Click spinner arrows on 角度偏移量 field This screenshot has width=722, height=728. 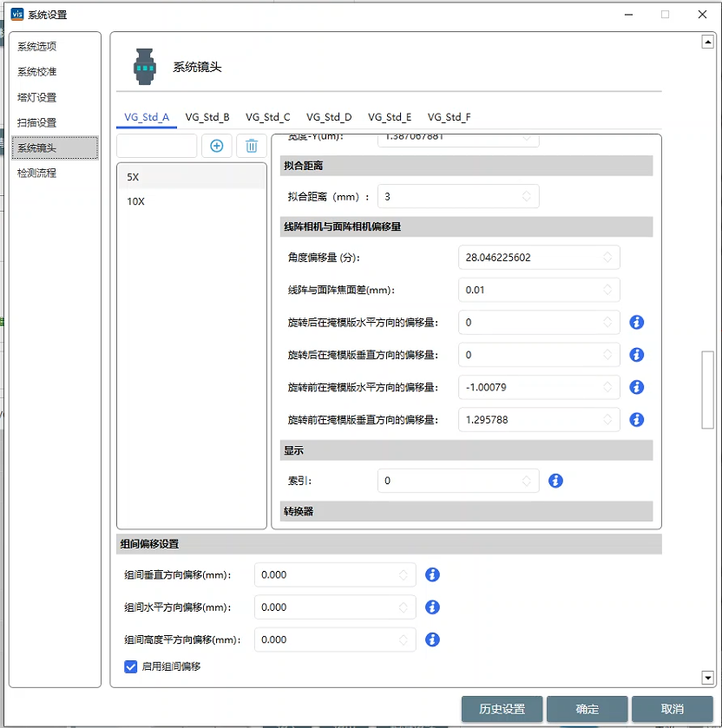607,258
